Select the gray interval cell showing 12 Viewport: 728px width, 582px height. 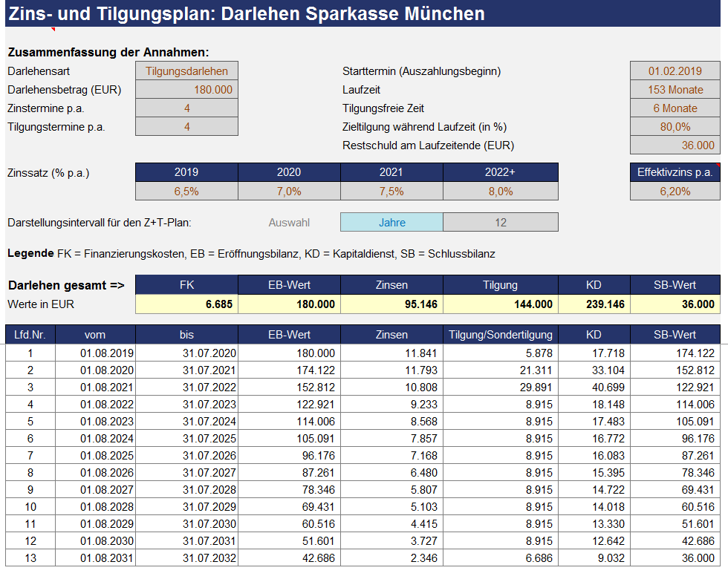click(x=500, y=222)
